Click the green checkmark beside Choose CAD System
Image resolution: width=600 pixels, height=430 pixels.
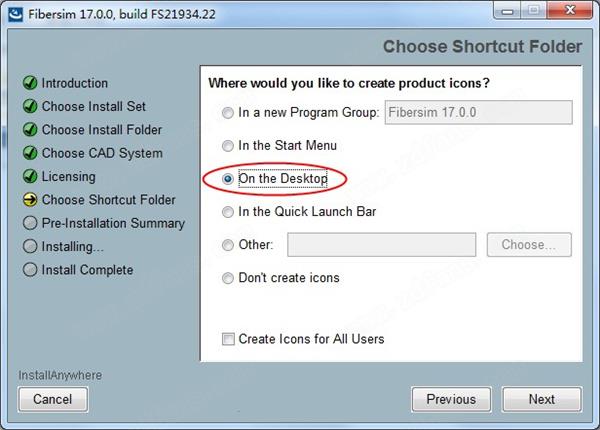30,153
